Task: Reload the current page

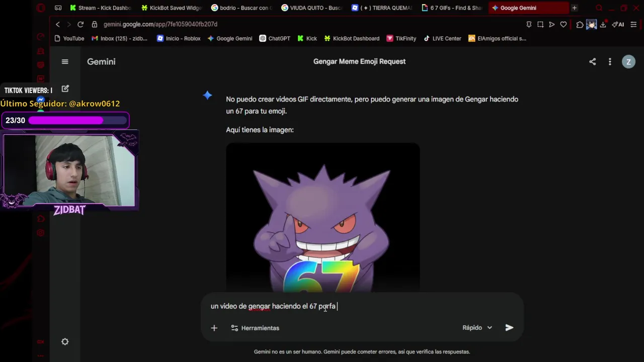Action: pyautogui.click(x=80, y=24)
